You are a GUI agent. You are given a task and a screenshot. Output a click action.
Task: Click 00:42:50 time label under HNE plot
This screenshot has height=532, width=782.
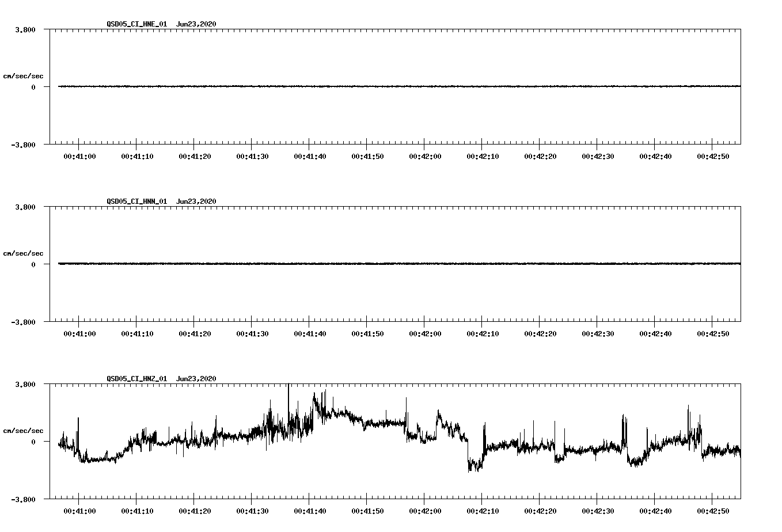click(713, 156)
